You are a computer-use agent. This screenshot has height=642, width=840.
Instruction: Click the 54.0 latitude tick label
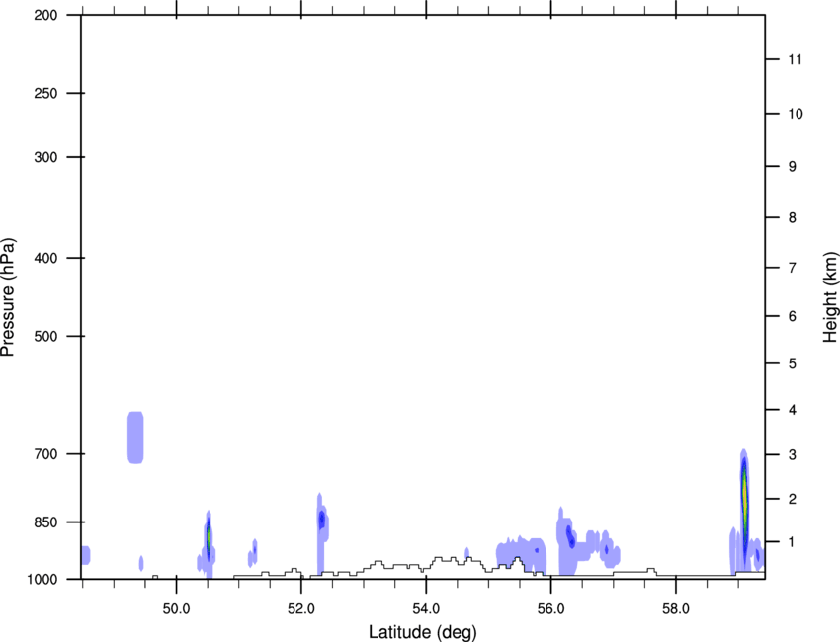[x=426, y=609]
